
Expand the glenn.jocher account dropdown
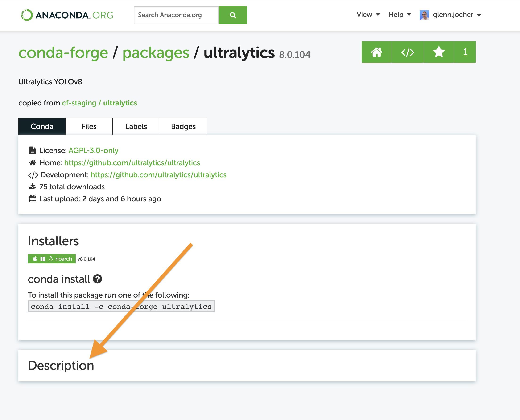(453, 15)
